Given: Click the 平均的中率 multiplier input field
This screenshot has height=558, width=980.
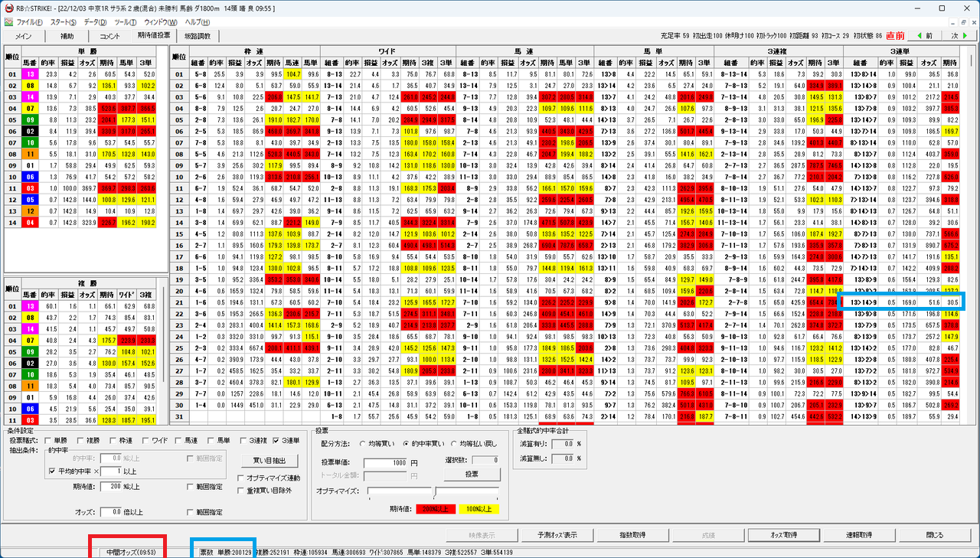Looking at the screenshot, I should coord(110,471).
